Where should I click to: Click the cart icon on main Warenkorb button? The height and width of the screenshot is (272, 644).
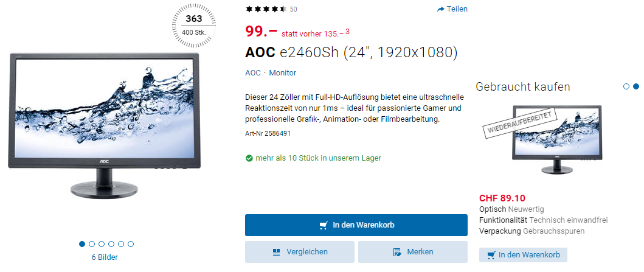tap(324, 225)
